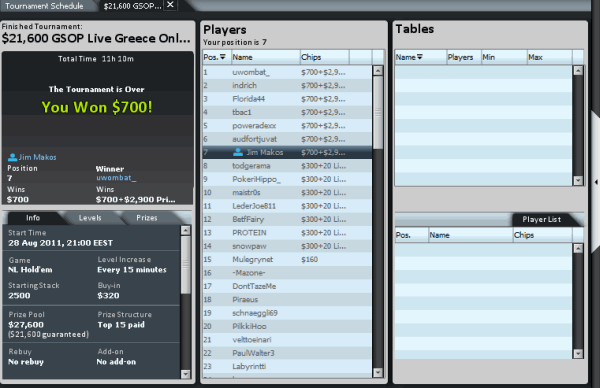Click Players list scrollbar up arrow

coord(378,71)
